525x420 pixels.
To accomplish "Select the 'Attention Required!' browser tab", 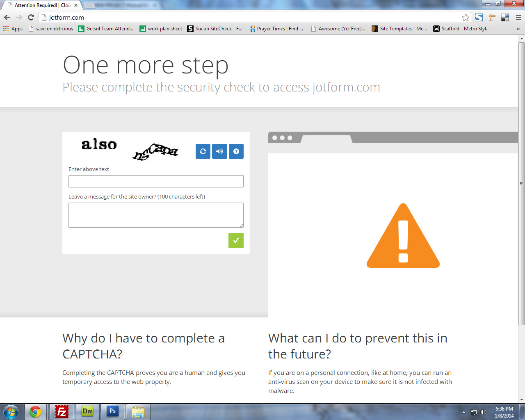I will (41, 5).
